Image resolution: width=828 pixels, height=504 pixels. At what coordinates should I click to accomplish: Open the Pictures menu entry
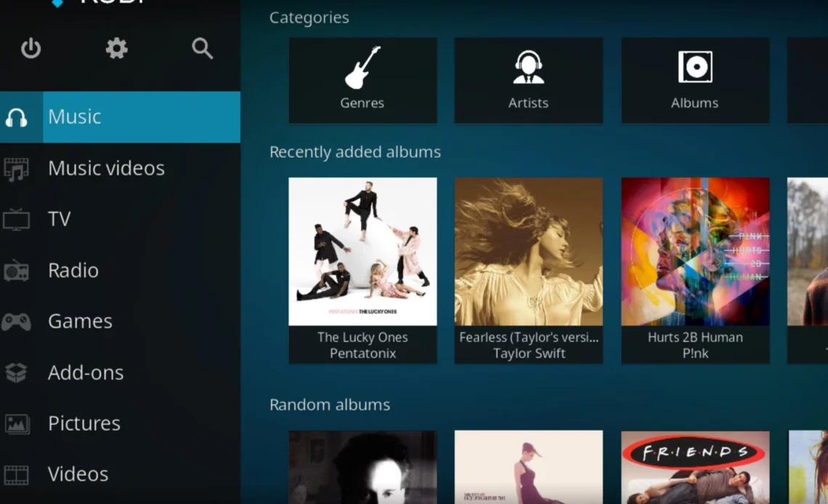[x=120, y=423]
